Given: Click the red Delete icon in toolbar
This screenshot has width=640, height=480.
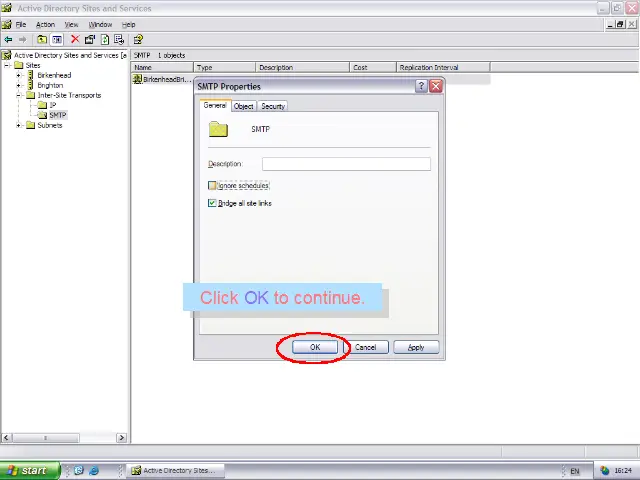Looking at the screenshot, I should click(75, 40).
